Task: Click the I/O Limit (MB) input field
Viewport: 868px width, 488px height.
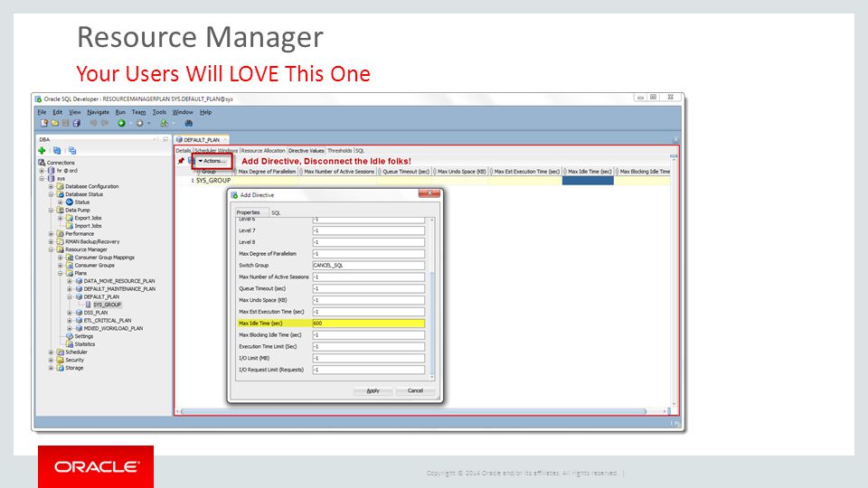Action: pyautogui.click(x=369, y=358)
